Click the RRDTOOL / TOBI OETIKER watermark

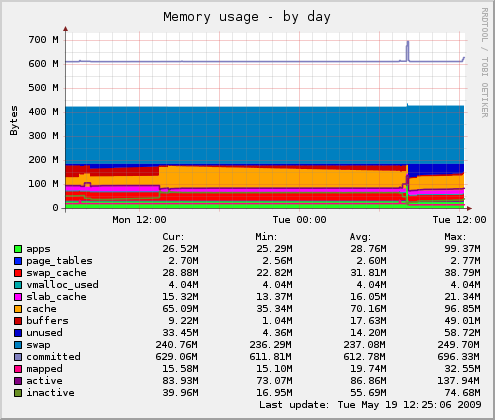[x=485, y=63]
